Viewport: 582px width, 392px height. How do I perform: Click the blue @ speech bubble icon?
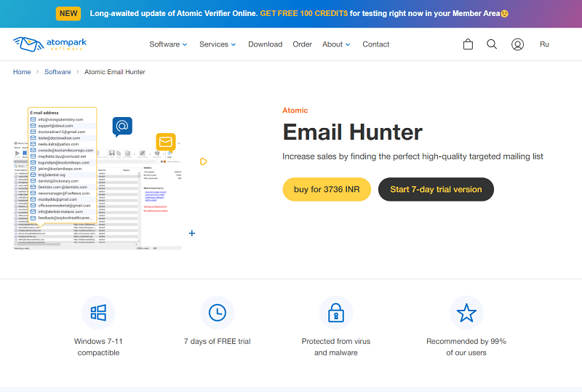(x=122, y=127)
